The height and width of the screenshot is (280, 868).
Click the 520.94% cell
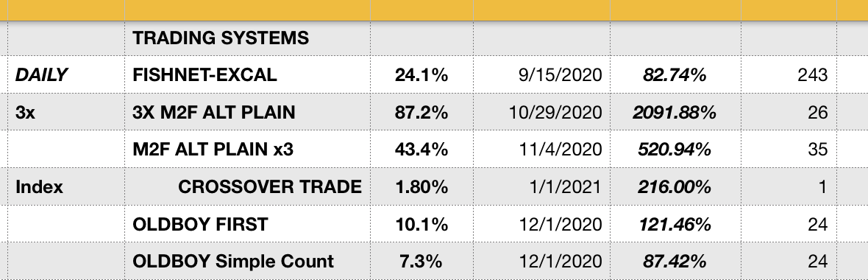[x=675, y=149]
